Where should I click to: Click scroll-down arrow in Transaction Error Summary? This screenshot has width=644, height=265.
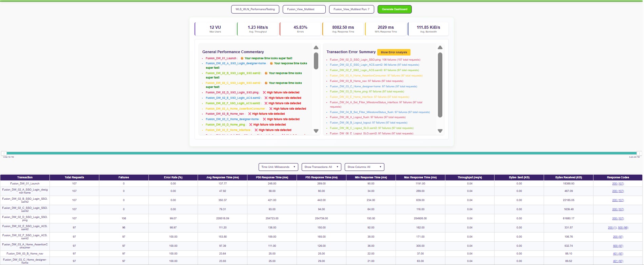pos(440,131)
